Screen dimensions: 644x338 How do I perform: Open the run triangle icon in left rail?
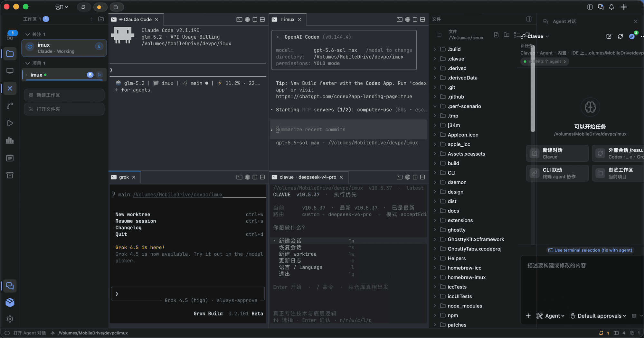(x=10, y=123)
